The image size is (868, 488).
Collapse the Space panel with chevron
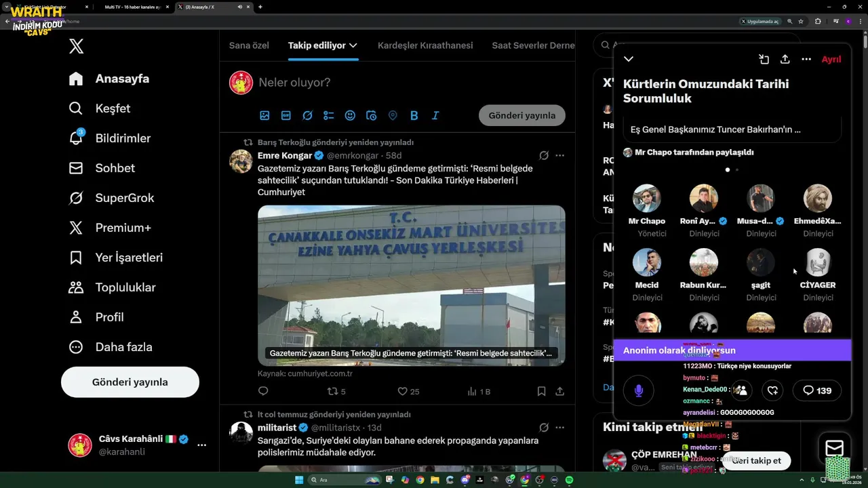[x=629, y=59]
